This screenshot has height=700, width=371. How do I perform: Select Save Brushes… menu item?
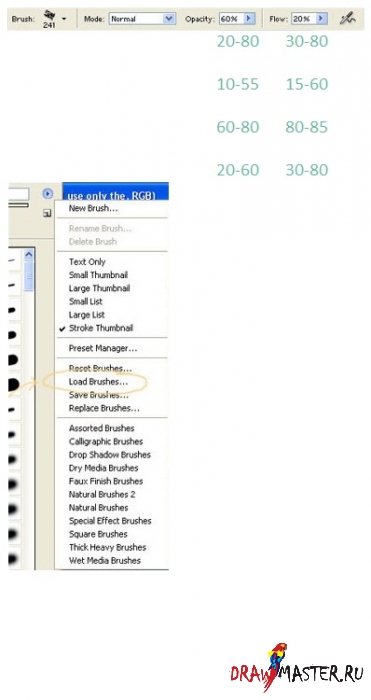coord(99,395)
